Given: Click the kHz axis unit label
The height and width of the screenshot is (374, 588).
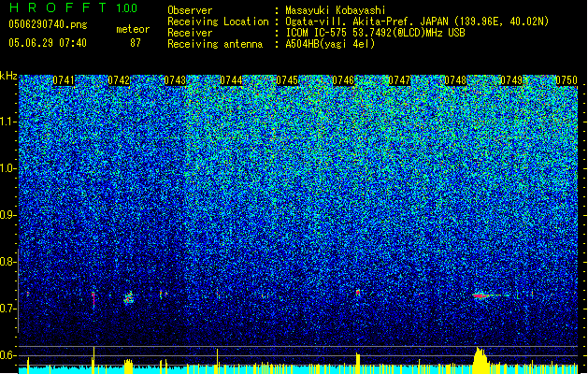Looking at the screenshot, I should pos(8,76).
